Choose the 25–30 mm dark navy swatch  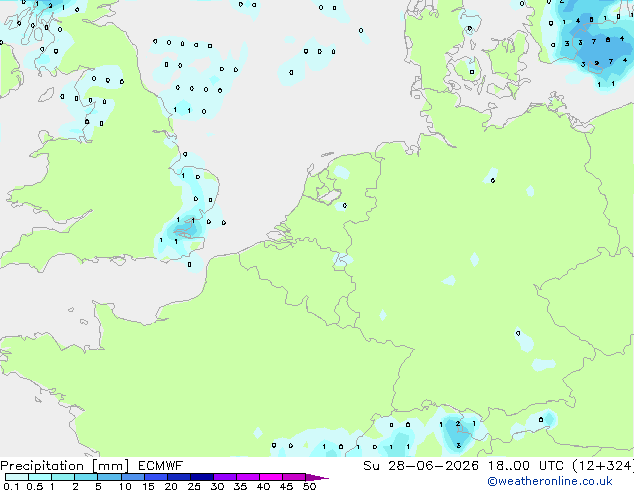pyautogui.click(x=201, y=477)
